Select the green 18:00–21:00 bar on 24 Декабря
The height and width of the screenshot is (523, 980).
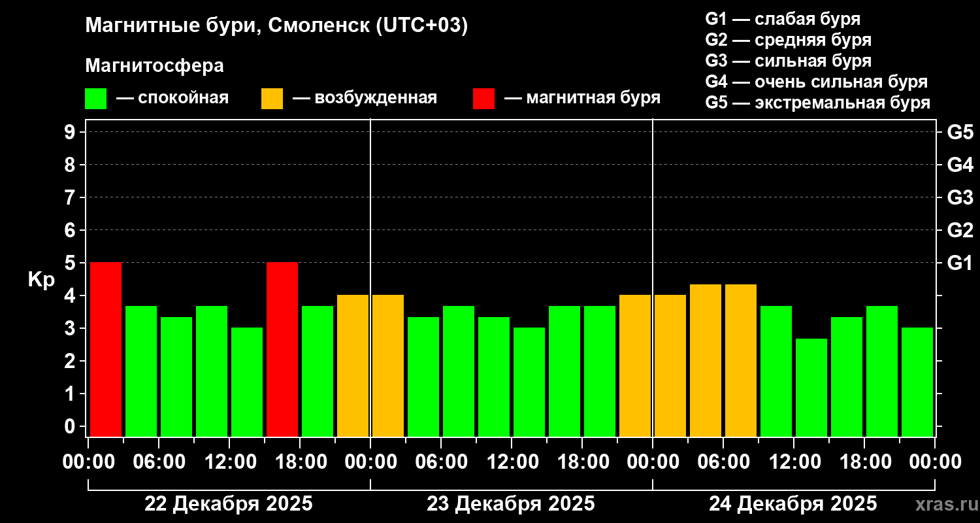(882, 371)
